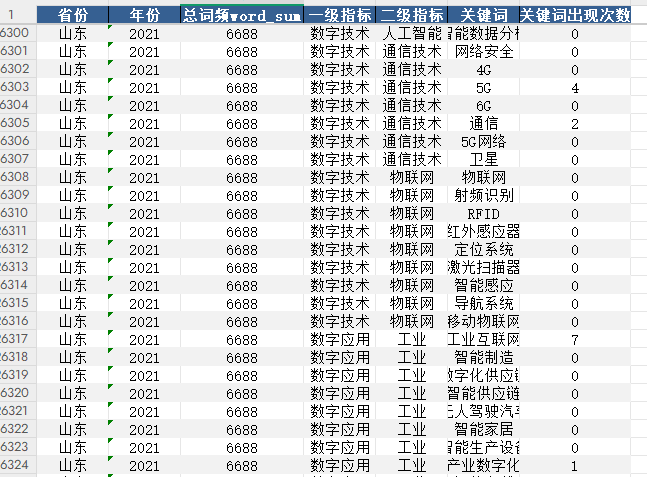Click the count value 0 in row 6313
Viewport: 647px width, 477px height.
575,267
